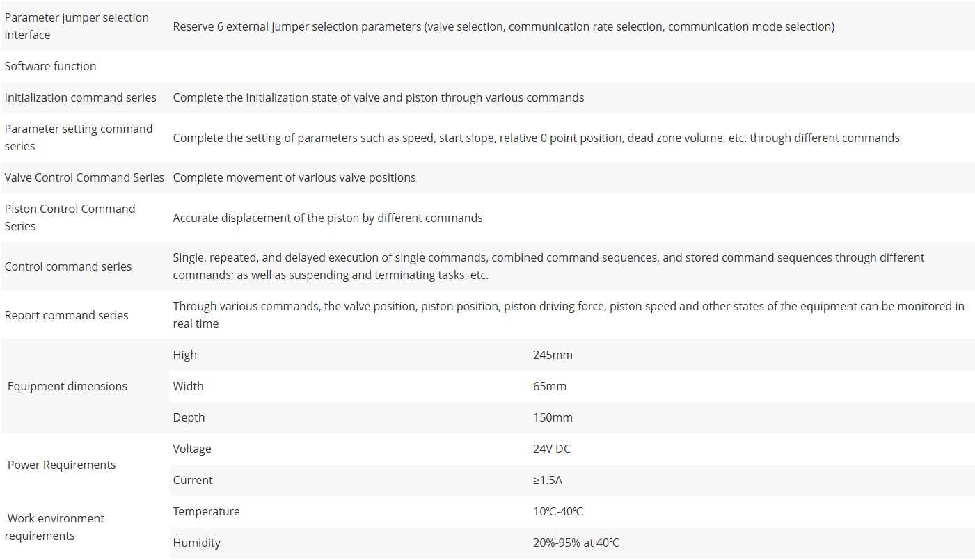The height and width of the screenshot is (560, 975).
Task: Select the "24V DC" voltage value
Action: (552, 449)
